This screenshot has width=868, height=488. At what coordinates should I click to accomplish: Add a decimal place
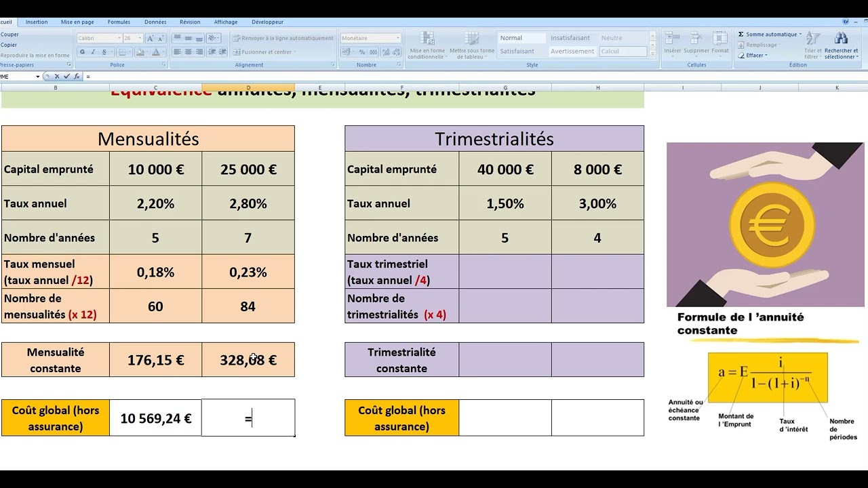coord(385,52)
